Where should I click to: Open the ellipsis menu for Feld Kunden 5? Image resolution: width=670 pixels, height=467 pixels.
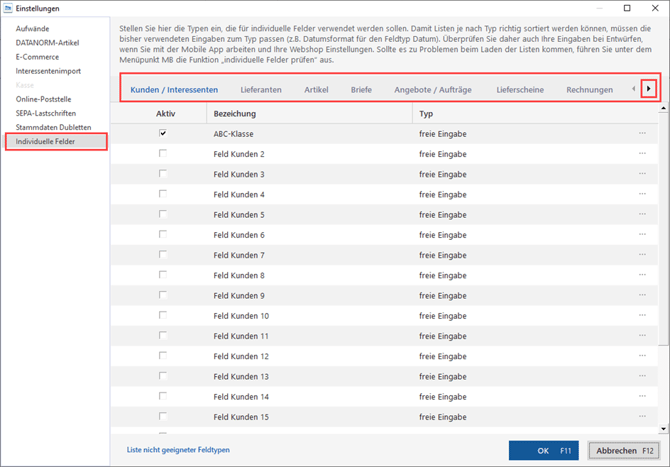(642, 214)
